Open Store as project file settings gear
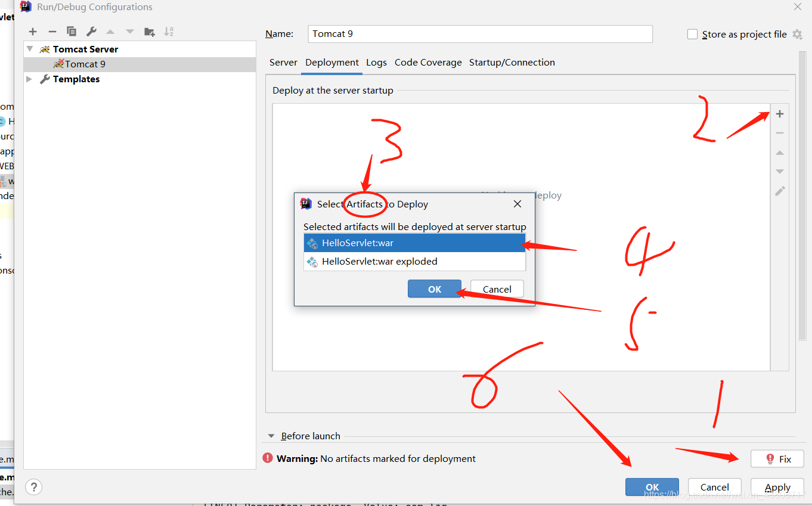 point(798,34)
